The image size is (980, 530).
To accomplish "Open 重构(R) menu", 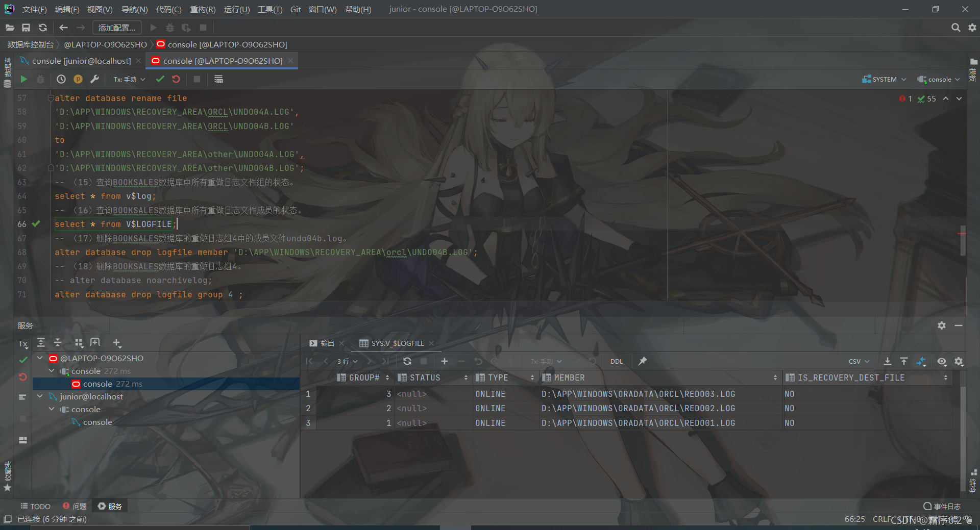I will tap(203, 9).
